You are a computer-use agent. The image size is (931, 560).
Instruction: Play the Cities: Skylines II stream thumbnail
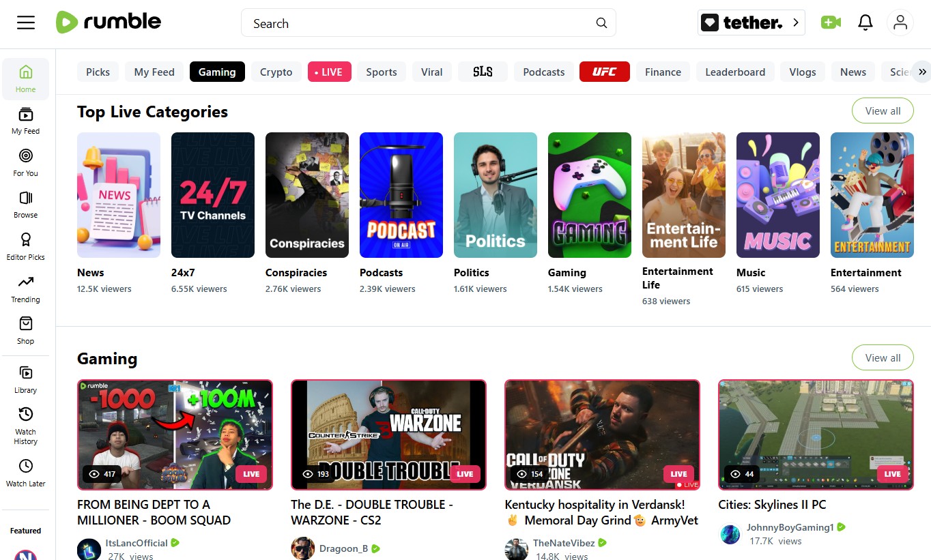point(815,434)
